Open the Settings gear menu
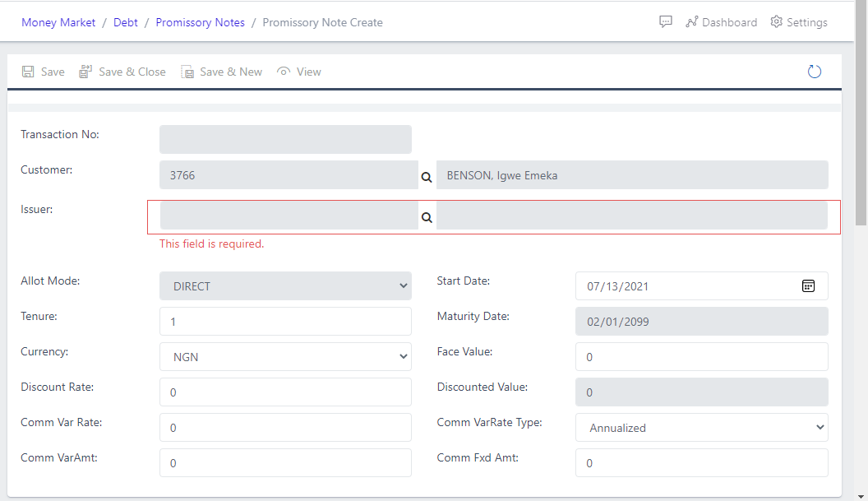Image resolution: width=868 pixels, height=501 pixels. pos(798,22)
